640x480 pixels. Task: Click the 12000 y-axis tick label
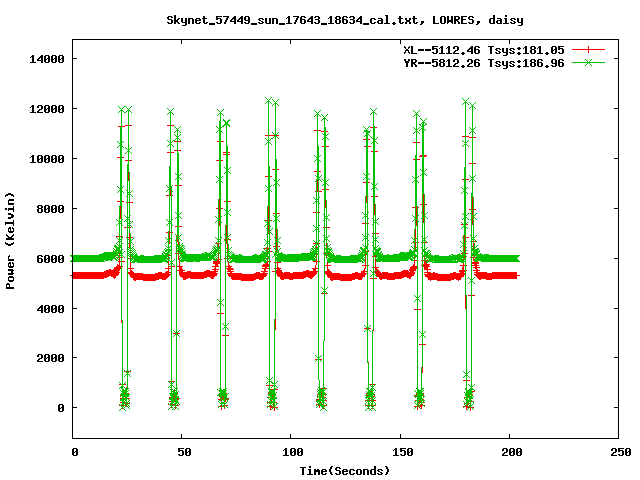point(47,109)
